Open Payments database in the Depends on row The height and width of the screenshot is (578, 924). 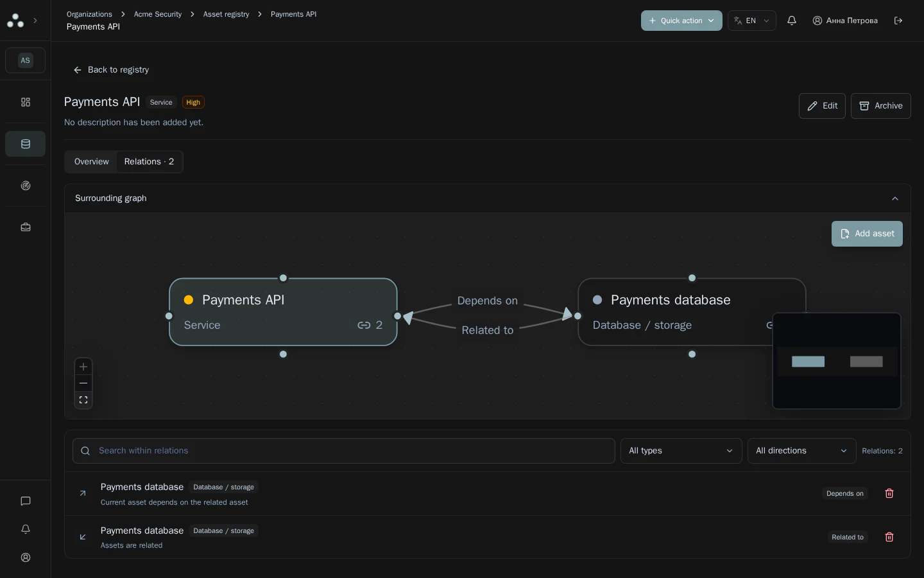click(x=142, y=487)
